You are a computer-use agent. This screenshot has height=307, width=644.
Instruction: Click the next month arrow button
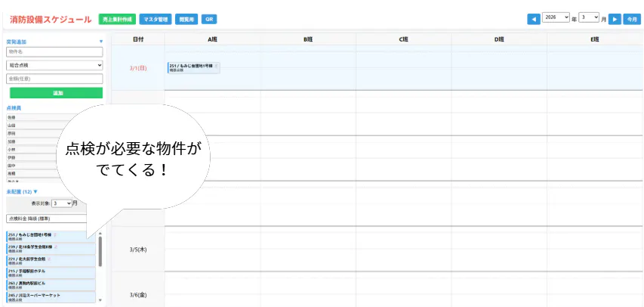click(x=615, y=19)
